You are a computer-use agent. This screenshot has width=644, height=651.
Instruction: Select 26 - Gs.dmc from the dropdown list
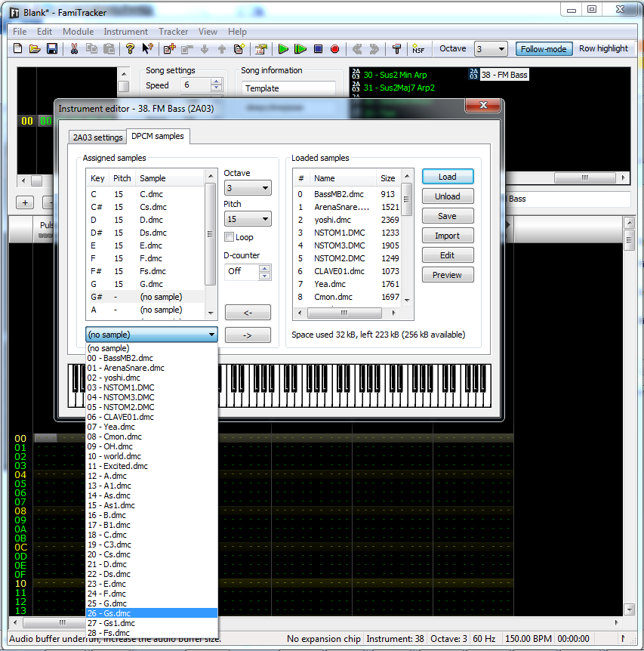[152, 613]
